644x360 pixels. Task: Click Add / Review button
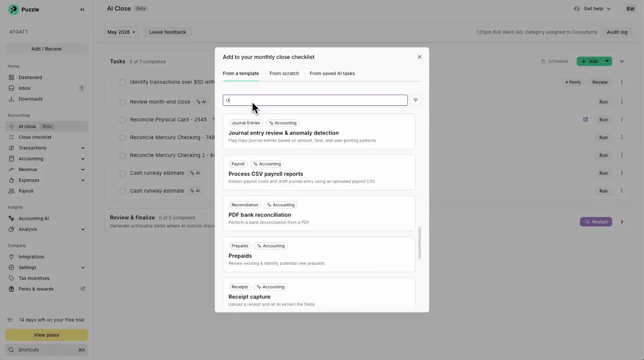pyautogui.click(x=46, y=49)
